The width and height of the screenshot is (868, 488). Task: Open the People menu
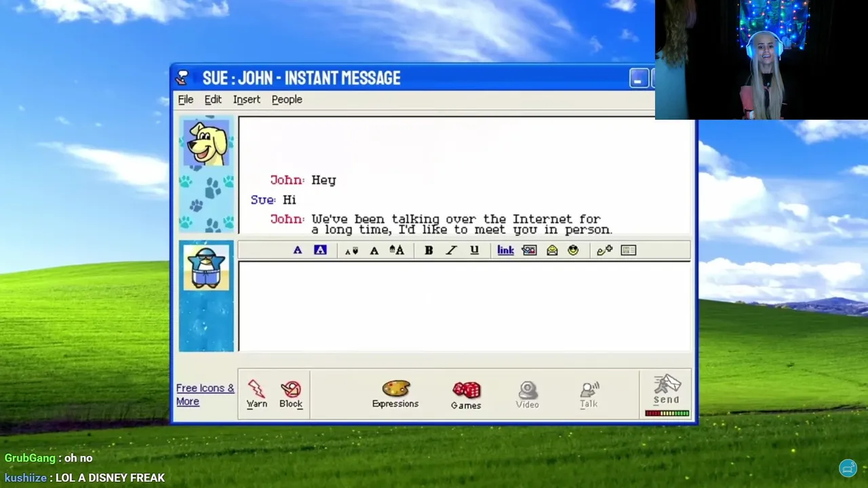[287, 100]
